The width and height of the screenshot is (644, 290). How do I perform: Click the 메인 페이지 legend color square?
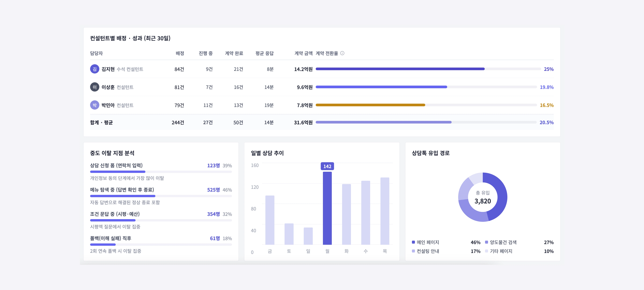(x=413, y=242)
